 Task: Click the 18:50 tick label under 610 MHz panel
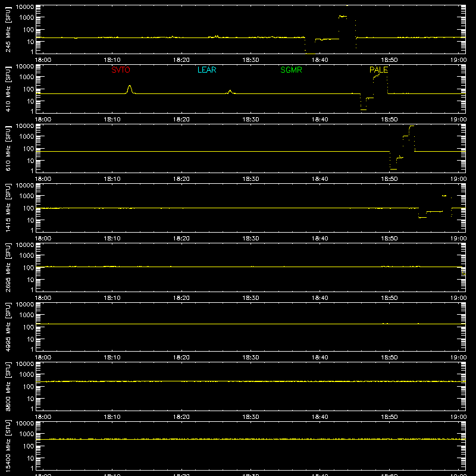(x=389, y=179)
